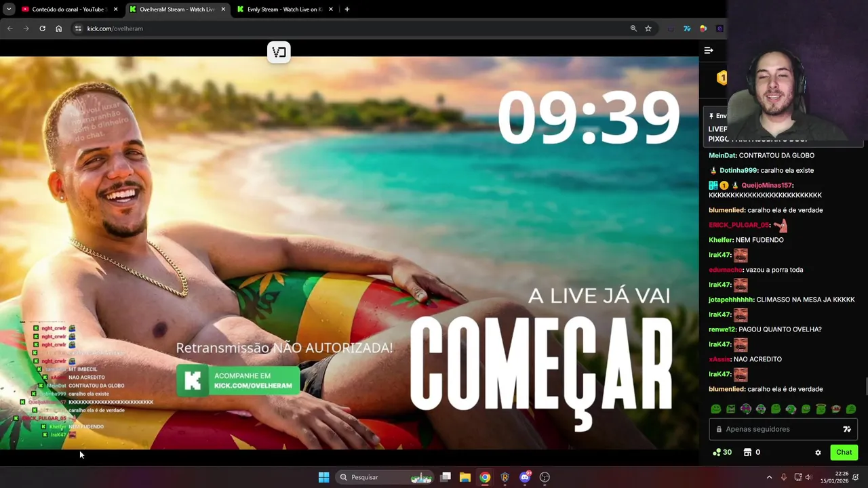Click the jotapehhhhhh username in chat
The image size is (868, 488).
pos(731,300)
